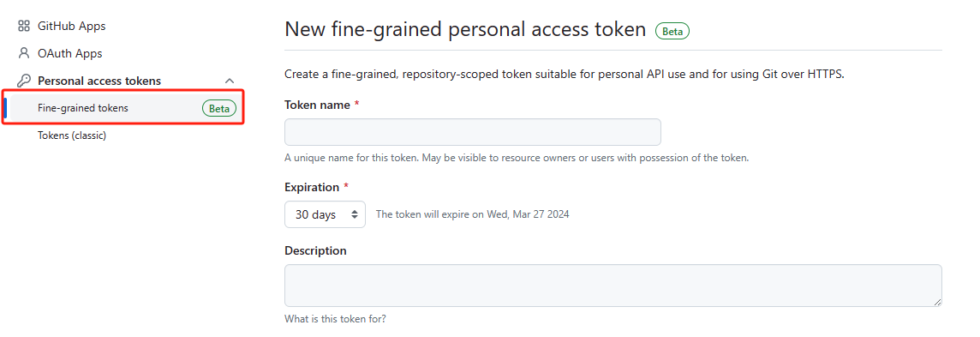
Task: Click the Personal access tokens section label
Action: tap(99, 81)
